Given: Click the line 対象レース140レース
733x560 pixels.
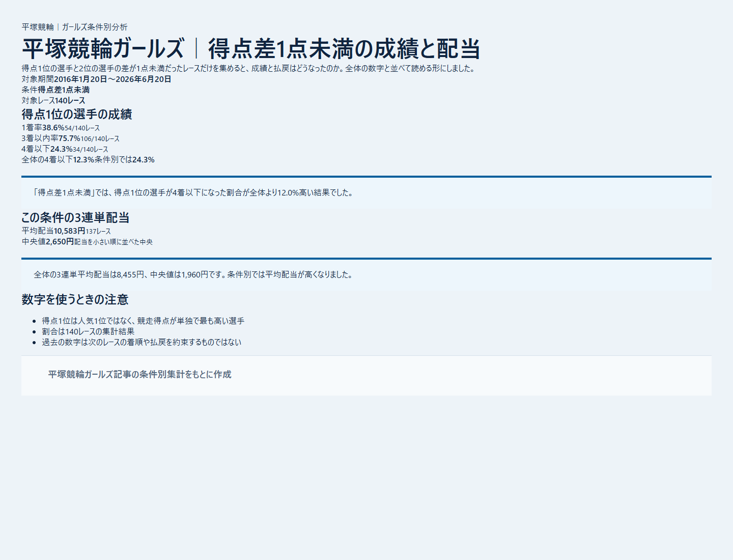Looking at the screenshot, I should tap(53, 100).
